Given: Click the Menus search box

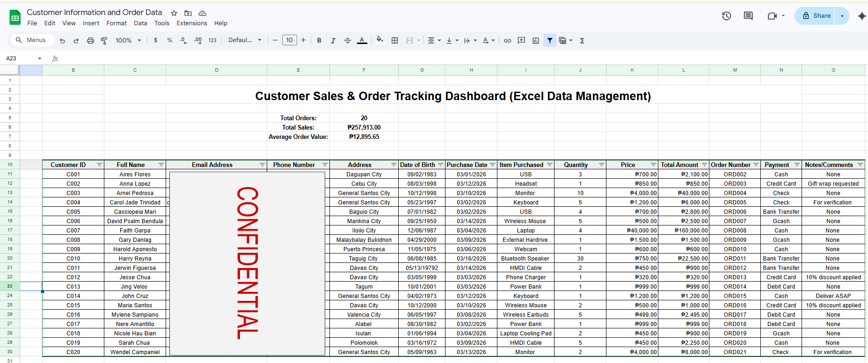Looking at the screenshot, I should (x=32, y=40).
